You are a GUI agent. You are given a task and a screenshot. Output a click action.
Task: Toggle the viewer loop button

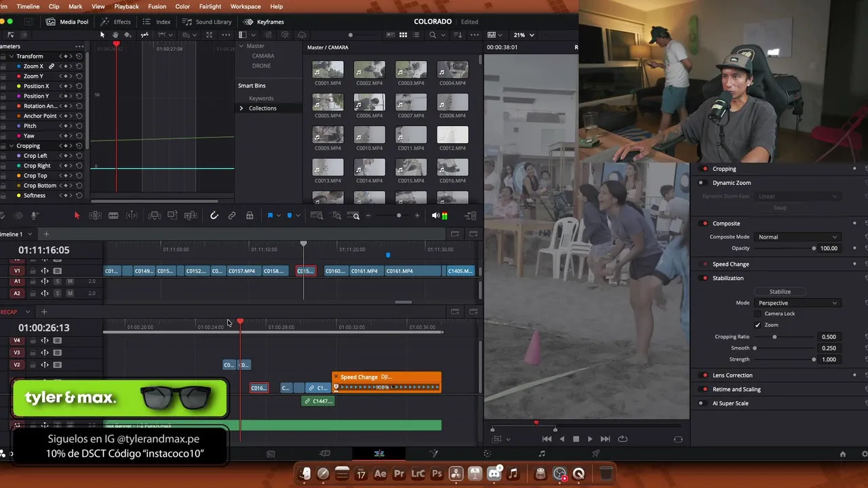click(623, 439)
